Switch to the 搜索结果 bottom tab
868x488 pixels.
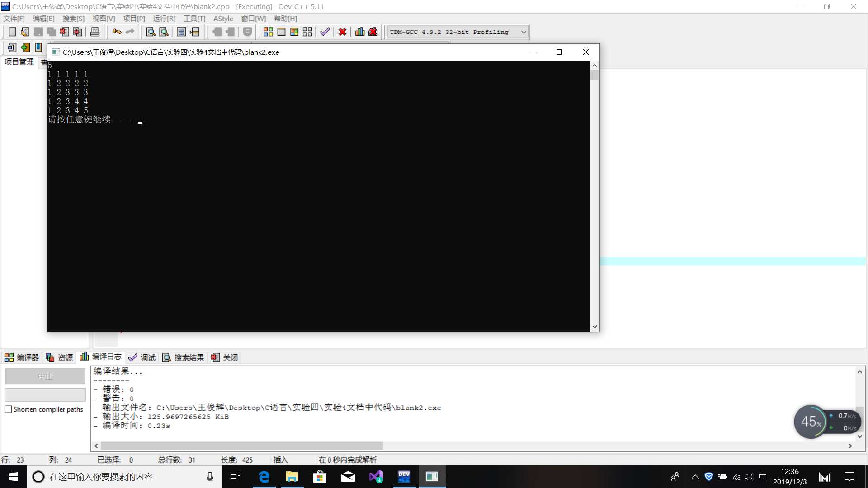tap(183, 357)
